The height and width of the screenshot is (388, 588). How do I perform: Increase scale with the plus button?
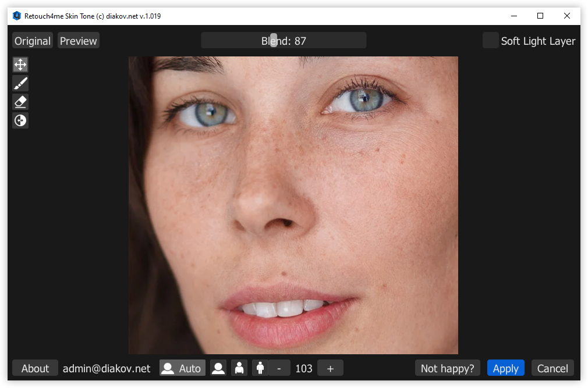[x=330, y=368]
